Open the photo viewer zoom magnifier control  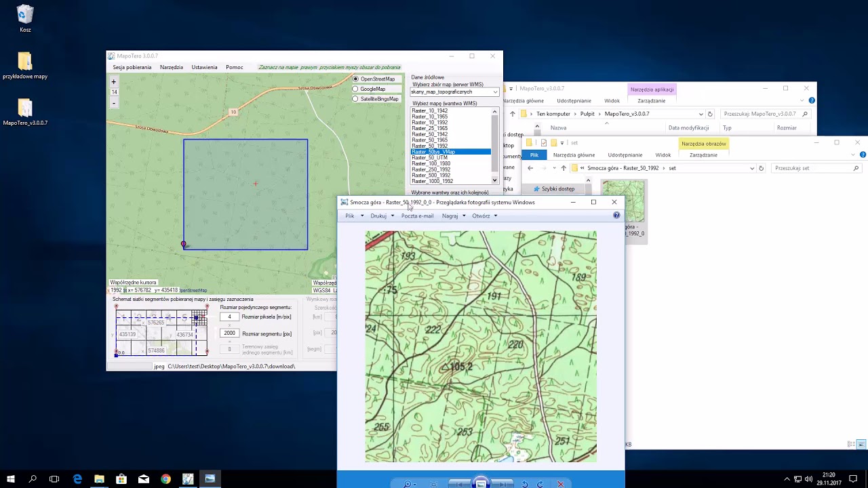coord(408,484)
